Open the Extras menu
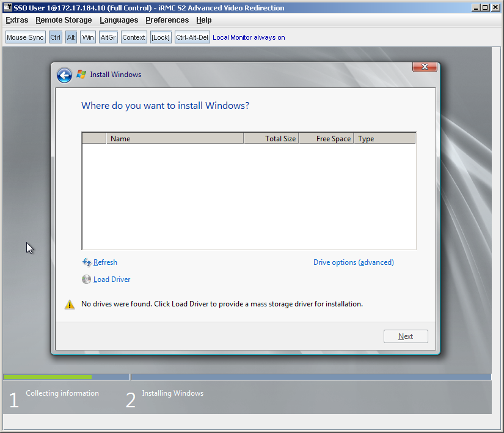The height and width of the screenshot is (433, 504). click(16, 20)
